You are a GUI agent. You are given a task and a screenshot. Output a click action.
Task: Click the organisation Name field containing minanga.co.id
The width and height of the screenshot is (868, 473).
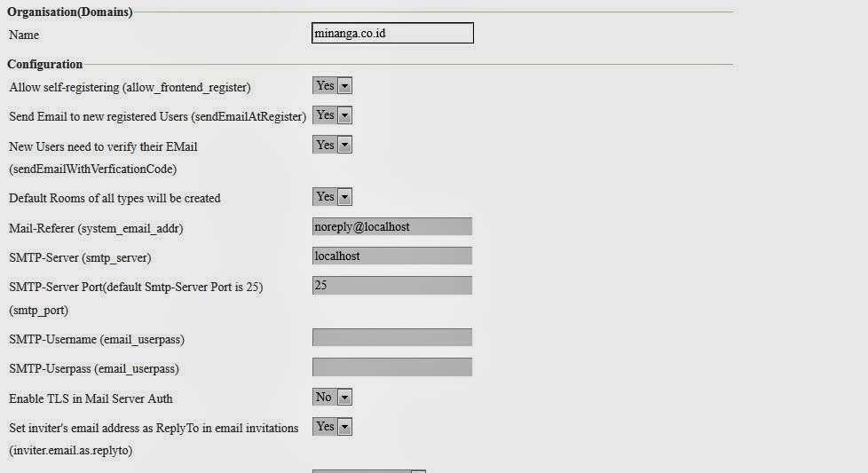click(x=392, y=34)
